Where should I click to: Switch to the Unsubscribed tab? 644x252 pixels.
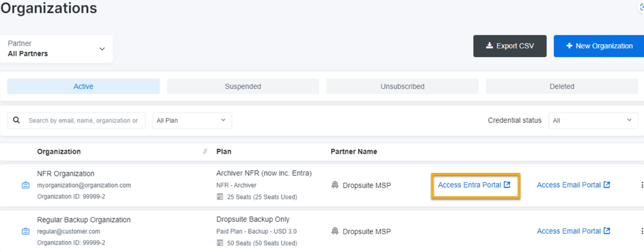(402, 86)
